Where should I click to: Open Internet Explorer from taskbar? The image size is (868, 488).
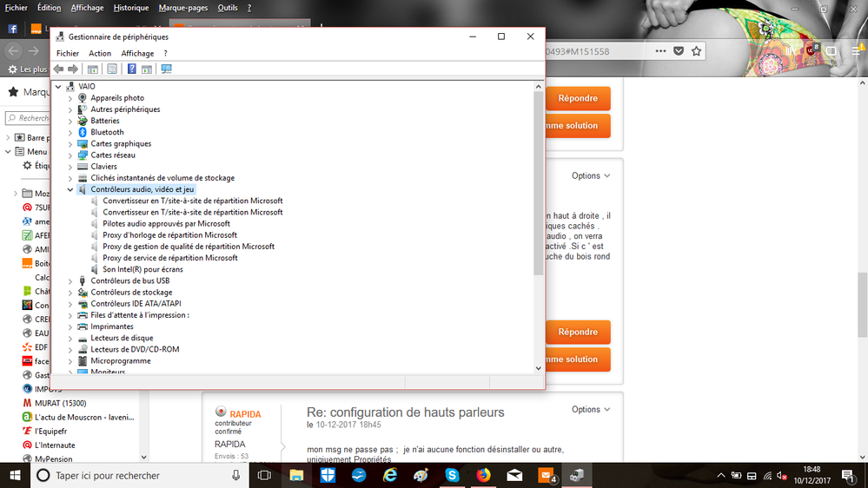(390, 475)
